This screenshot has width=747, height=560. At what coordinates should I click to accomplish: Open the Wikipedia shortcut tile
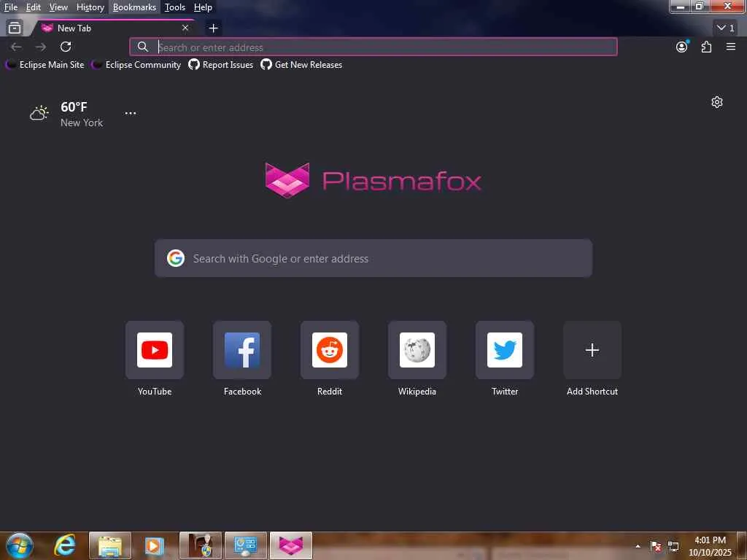417,350
